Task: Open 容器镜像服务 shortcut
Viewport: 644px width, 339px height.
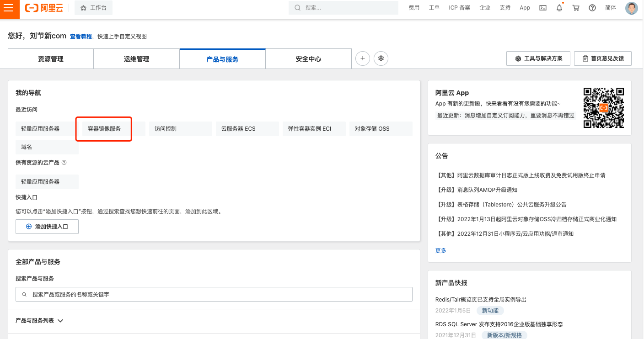Action: click(104, 129)
